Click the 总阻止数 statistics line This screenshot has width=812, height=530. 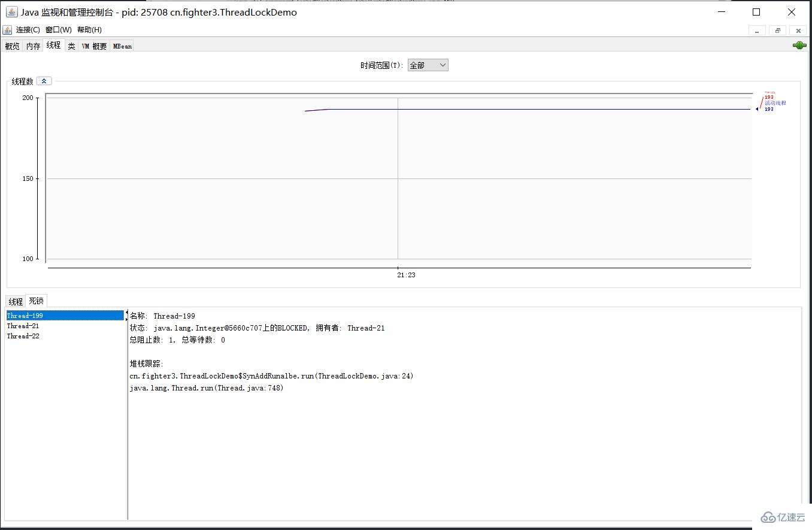coord(177,340)
